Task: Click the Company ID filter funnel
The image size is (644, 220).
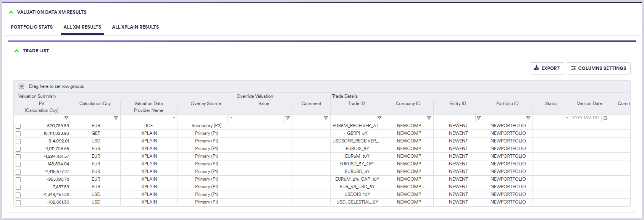Action: (x=429, y=118)
